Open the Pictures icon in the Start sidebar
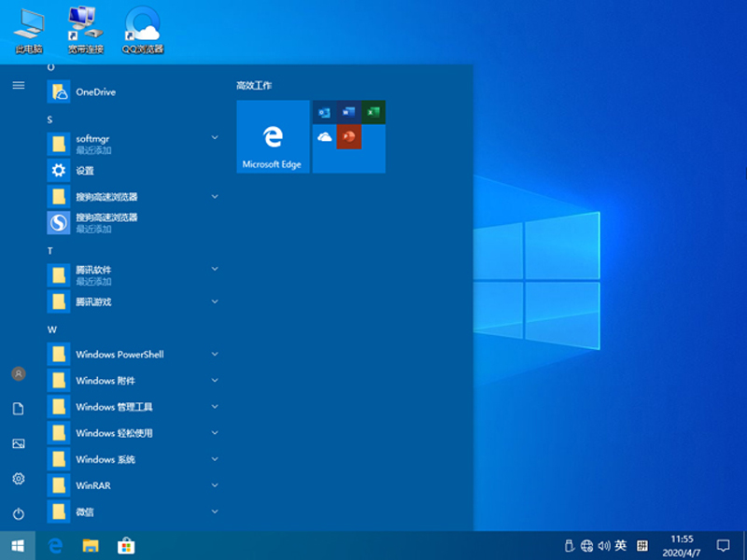 [18, 443]
